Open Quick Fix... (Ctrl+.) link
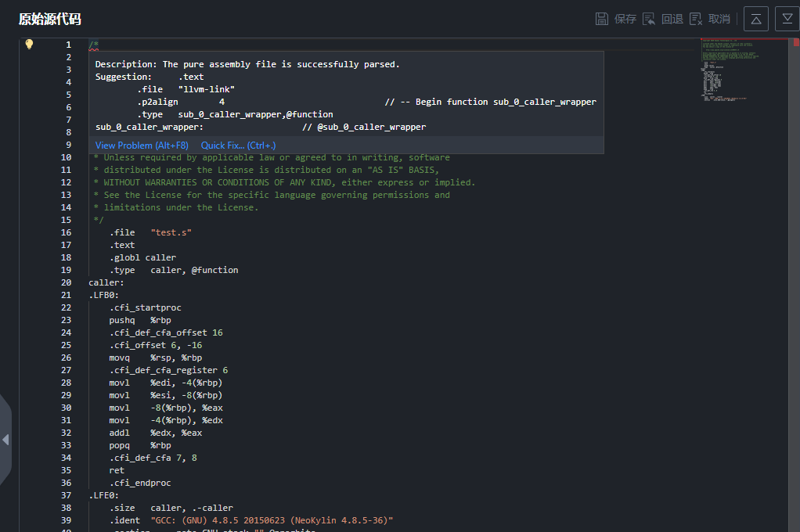Screen dimensions: 800x532 [238, 146]
